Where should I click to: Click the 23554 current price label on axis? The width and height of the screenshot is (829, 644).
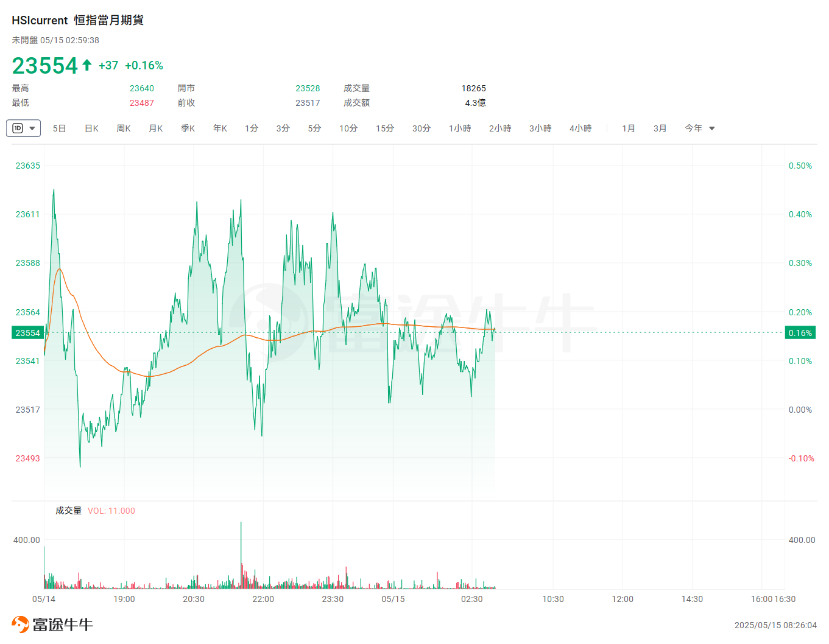27,333
